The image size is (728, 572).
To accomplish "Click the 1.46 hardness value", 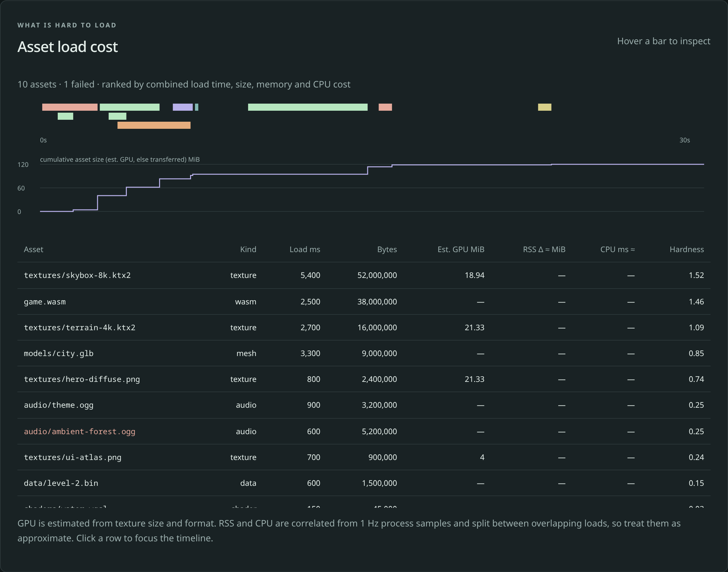I will coord(696,302).
